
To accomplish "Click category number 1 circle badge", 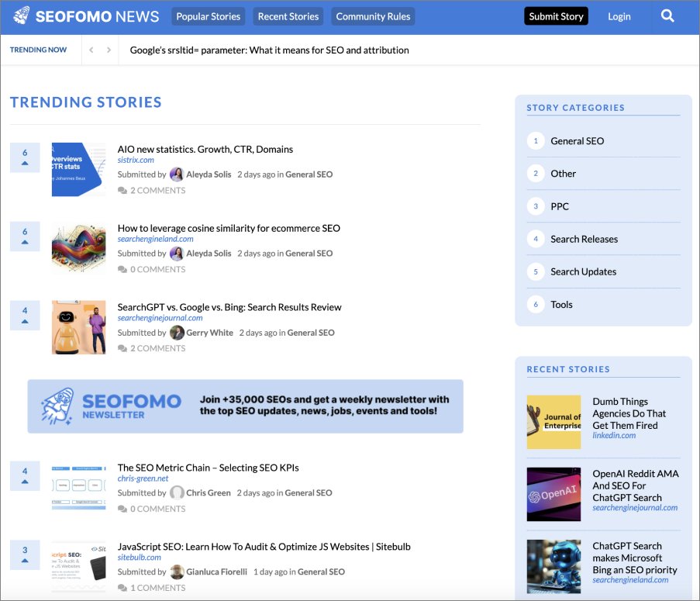I will pyautogui.click(x=536, y=141).
